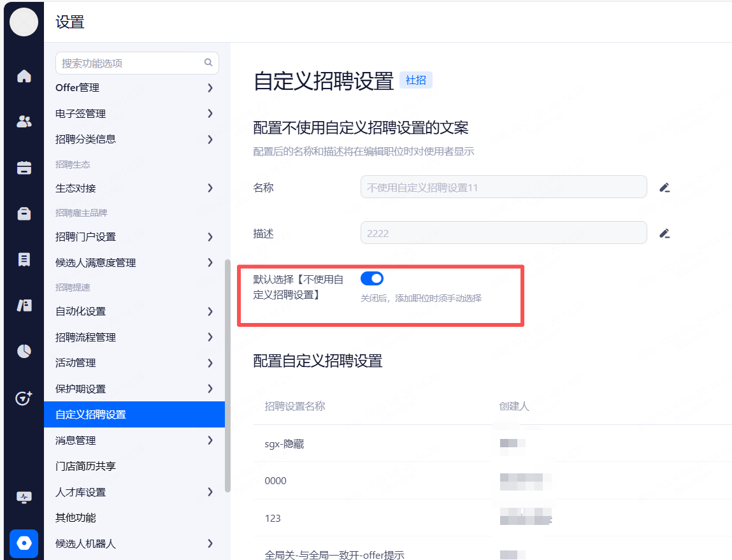Open 其他功能 menu item
This screenshot has height=560, width=732.
(76, 518)
